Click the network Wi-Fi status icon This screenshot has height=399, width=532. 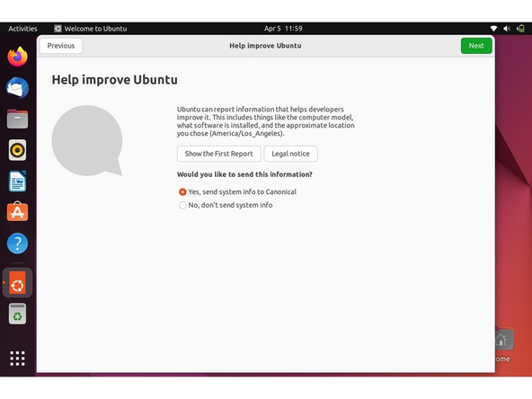point(493,29)
